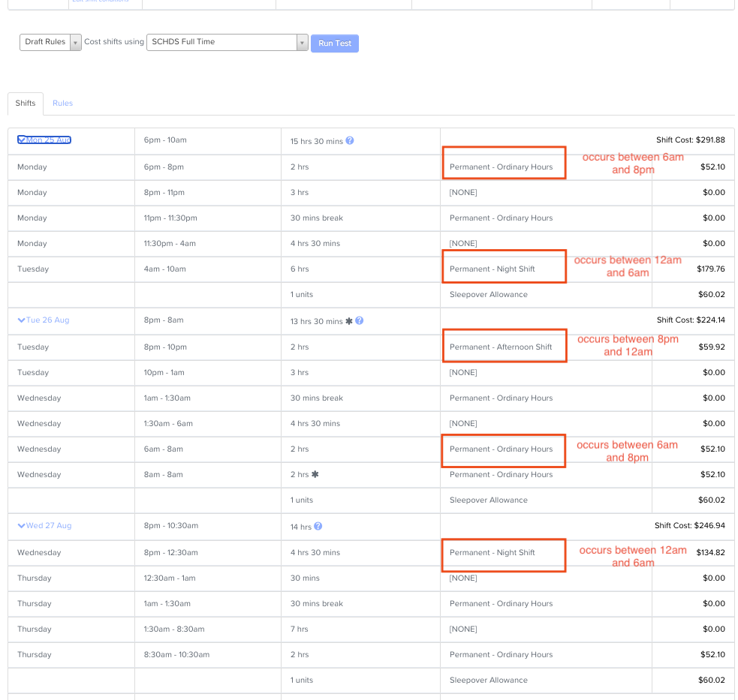The image size is (738, 700).
Task: Click asterisk icon beside 13 hrs 30 mins
Action: point(349,321)
